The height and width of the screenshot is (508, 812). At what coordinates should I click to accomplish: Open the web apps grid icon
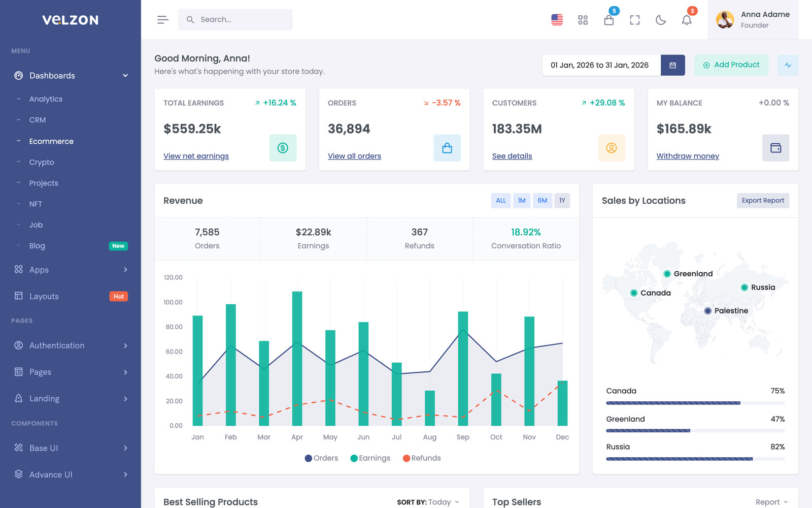click(x=583, y=20)
